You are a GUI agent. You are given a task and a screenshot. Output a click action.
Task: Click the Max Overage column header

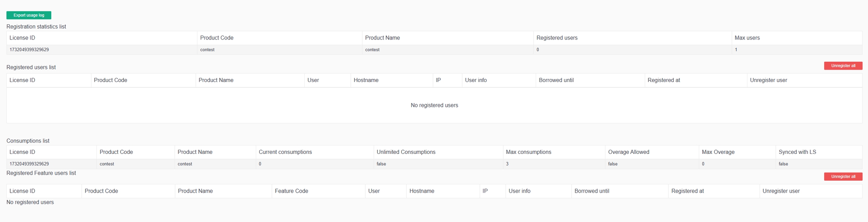click(718, 152)
